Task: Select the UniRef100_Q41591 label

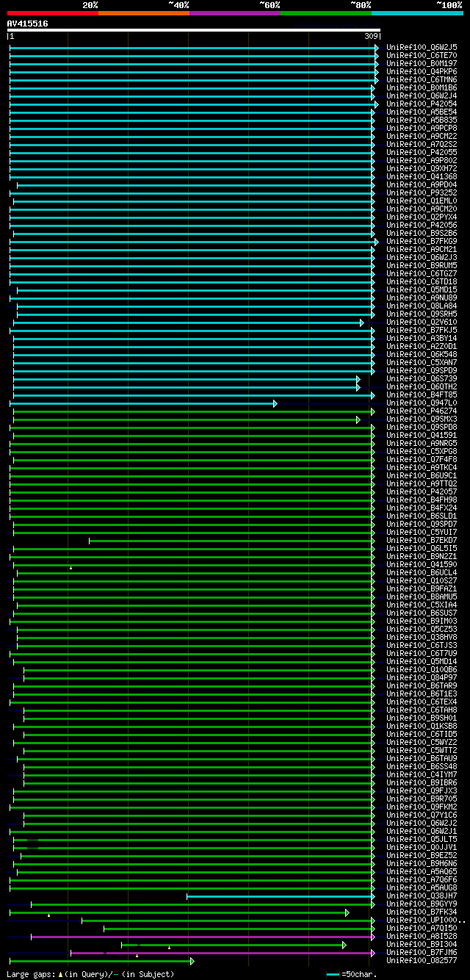Action: point(422,435)
